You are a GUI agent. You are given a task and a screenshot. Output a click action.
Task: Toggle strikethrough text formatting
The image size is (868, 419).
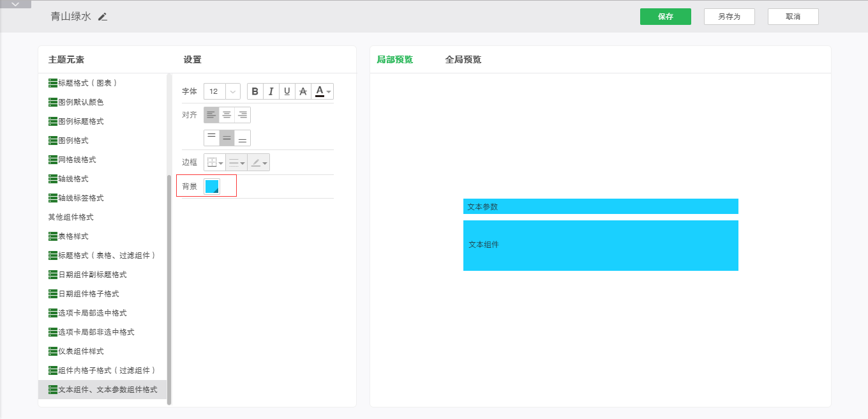point(303,91)
